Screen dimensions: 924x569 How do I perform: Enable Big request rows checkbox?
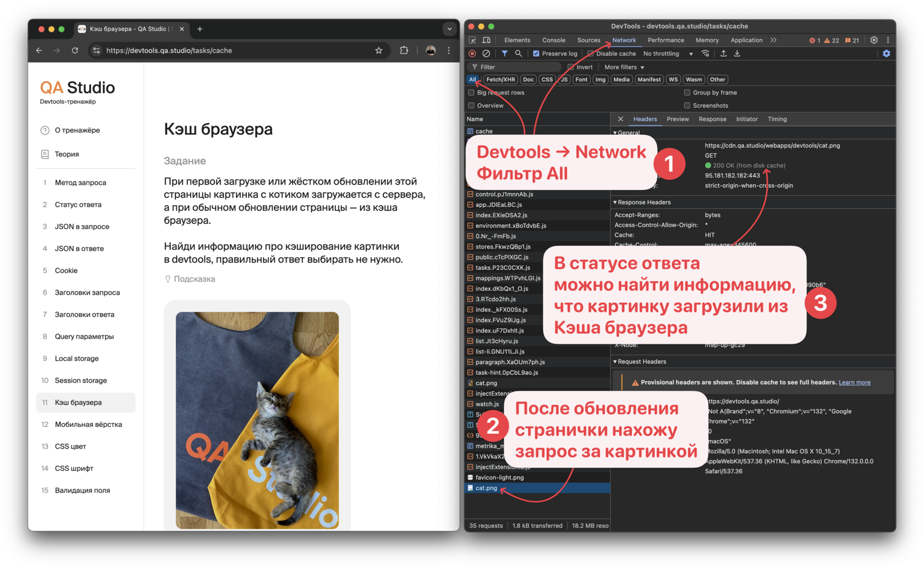click(471, 92)
